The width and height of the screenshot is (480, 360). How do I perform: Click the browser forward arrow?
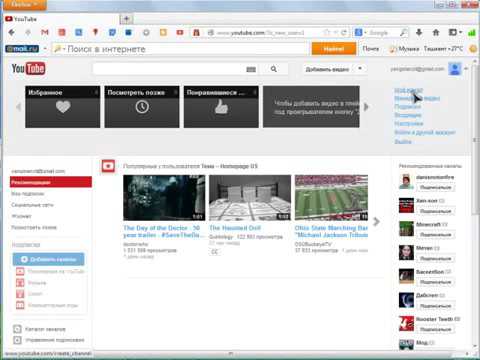tap(28, 32)
